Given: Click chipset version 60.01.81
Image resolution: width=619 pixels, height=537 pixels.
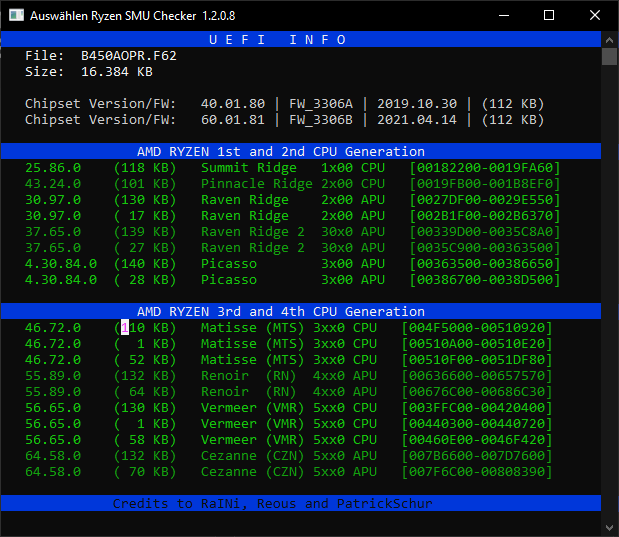Looking at the screenshot, I should [233, 120].
